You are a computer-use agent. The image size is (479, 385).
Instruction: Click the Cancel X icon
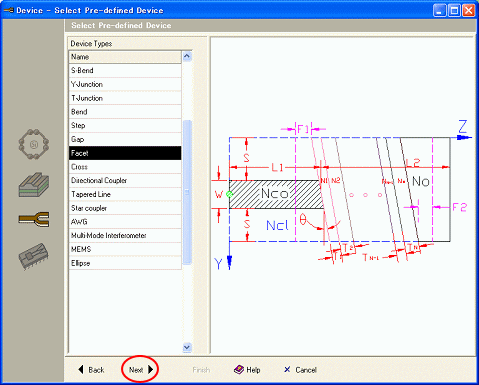tap(287, 369)
